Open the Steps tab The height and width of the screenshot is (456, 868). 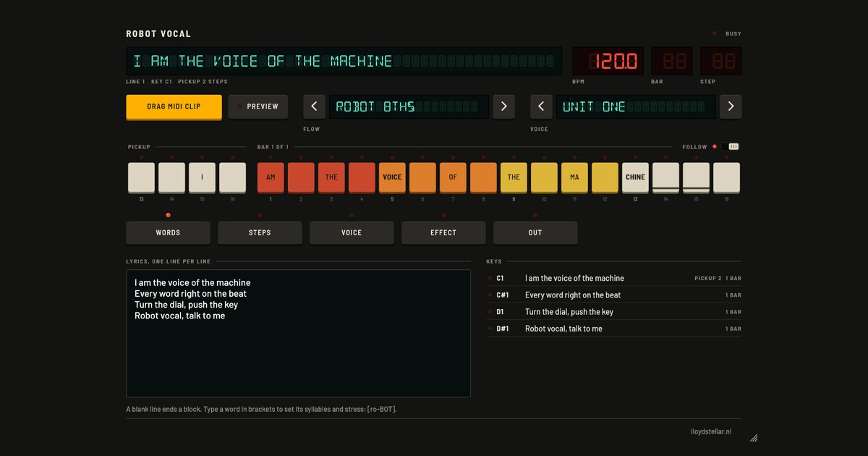pyautogui.click(x=260, y=232)
